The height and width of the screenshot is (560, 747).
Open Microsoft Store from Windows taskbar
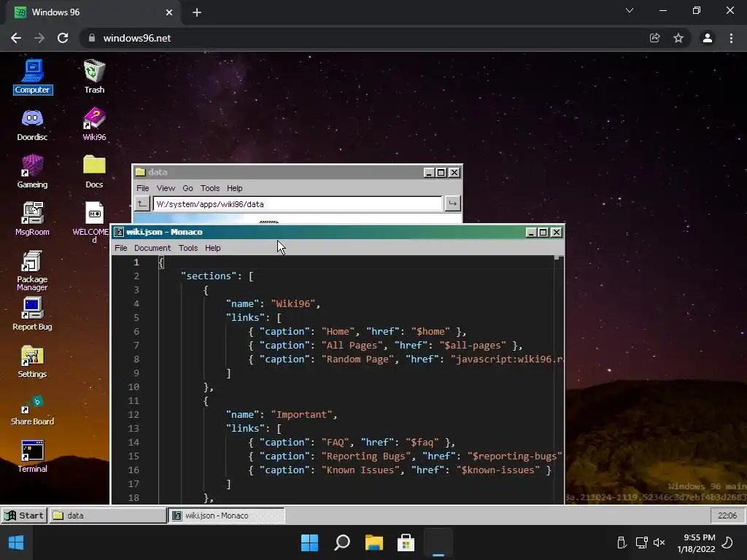(x=406, y=542)
